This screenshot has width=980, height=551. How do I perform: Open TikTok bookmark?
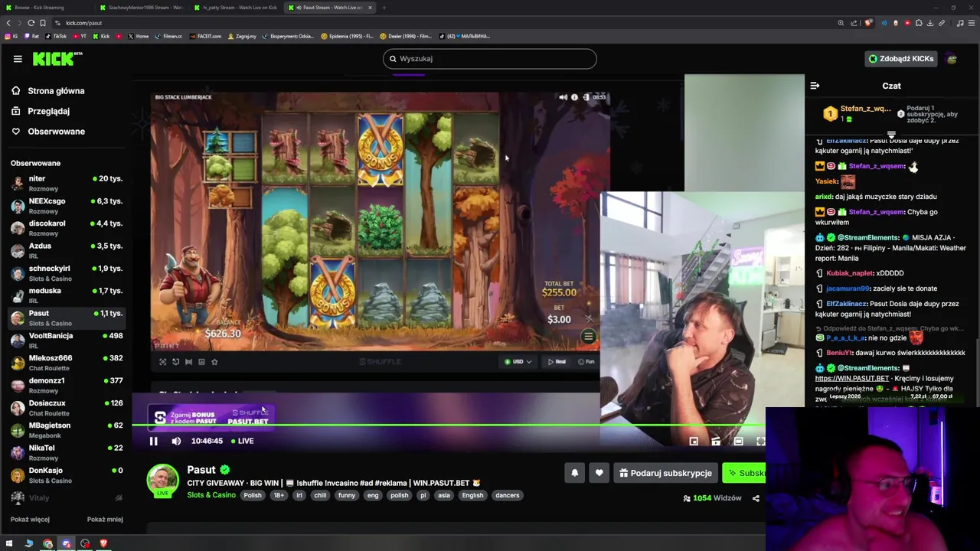tap(57, 36)
